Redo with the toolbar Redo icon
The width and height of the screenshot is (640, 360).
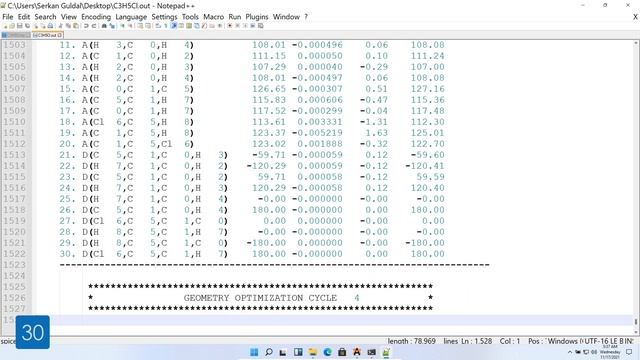pyautogui.click(x=93, y=26)
